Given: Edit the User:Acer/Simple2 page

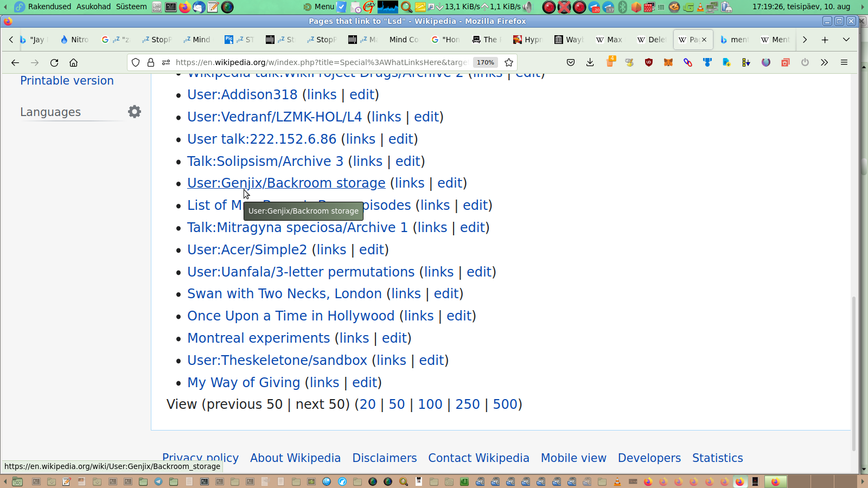Looking at the screenshot, I should coord(372,250).
